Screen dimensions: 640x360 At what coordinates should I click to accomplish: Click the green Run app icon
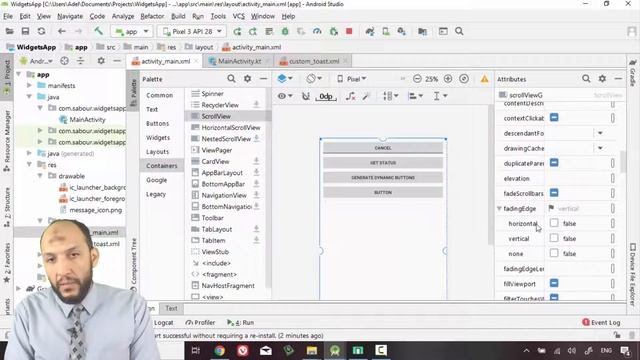[237, 31]
